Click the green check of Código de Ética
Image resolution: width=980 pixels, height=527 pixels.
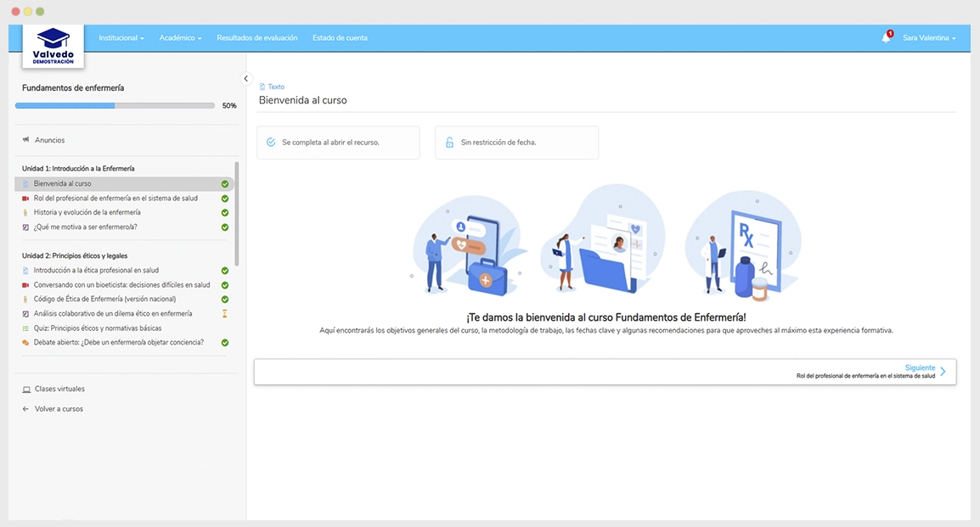pyautogui.click(x=225, y=300)
